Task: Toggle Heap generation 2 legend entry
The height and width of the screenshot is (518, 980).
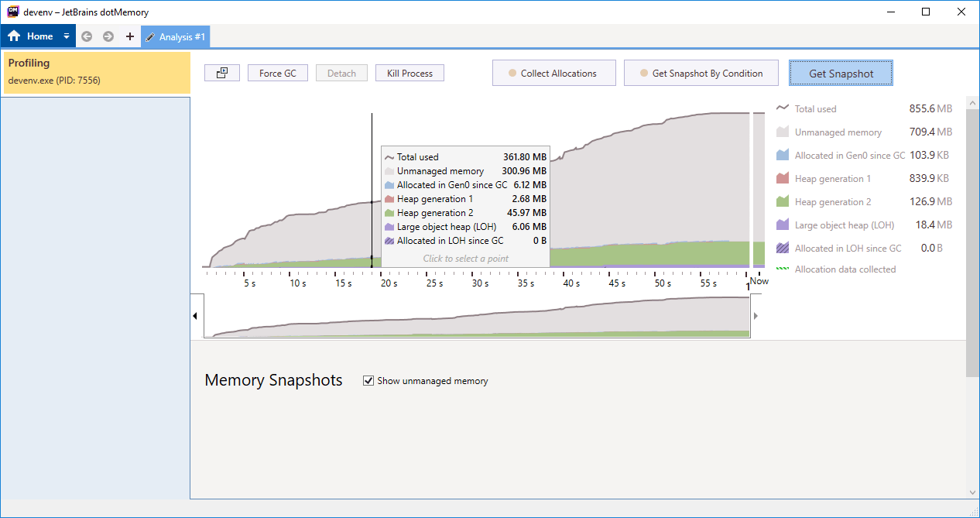Action: click(x=833, y=202)
